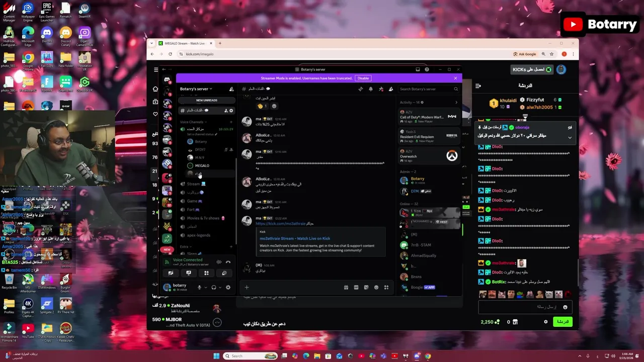Select user MEGALO in voice channel
This screenshot has width=644, height=362.
(210, 165)
